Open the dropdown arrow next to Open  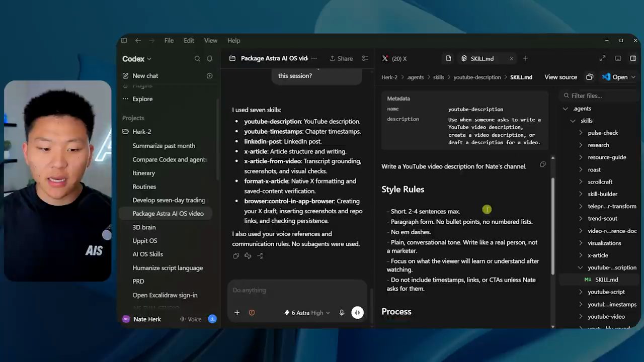633,77
